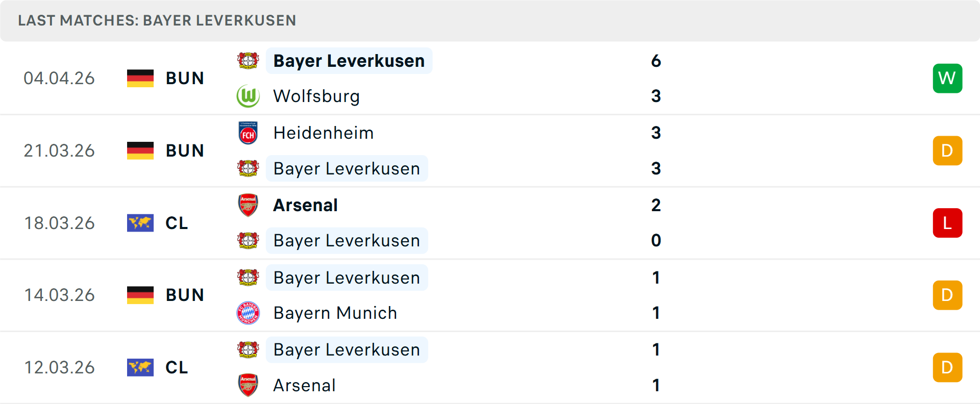Click the score 6 in the Wolfsburg match
Viewport: 980px width, 404px height.
(657, 60)
